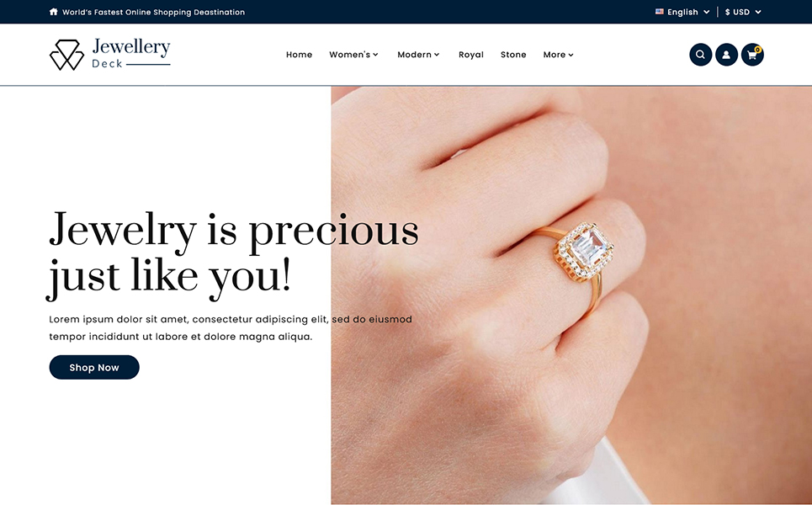Click the Jewellery Deck brand name text
The width and height of the screenshot is (812, 505).
click(131, 53)
